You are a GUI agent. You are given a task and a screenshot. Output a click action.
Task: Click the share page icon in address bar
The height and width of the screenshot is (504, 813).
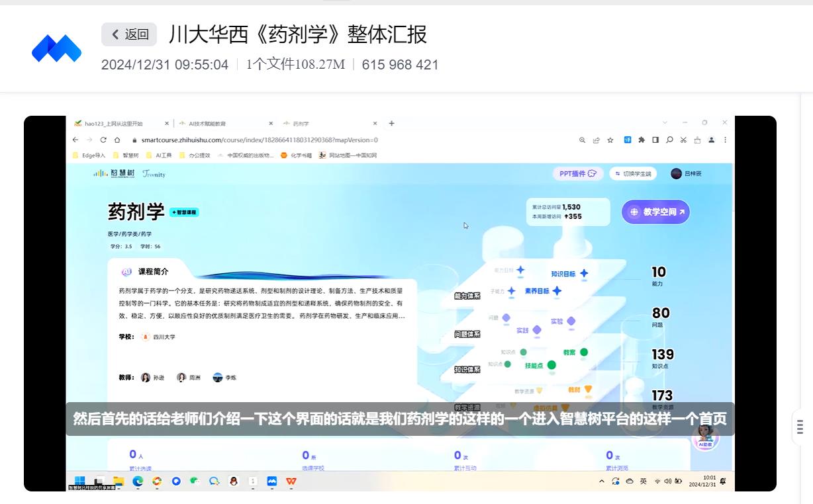pos(596,140)
